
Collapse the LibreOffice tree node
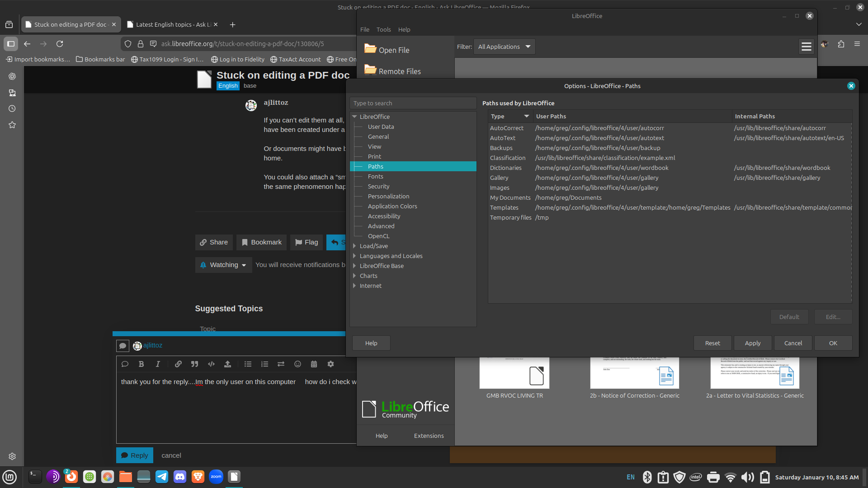point(354,117)
